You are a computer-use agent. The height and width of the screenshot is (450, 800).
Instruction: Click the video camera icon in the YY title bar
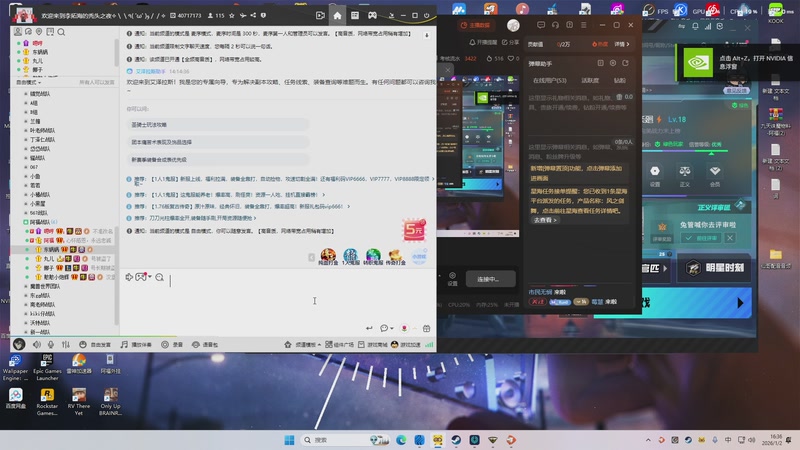click(320, 15)
